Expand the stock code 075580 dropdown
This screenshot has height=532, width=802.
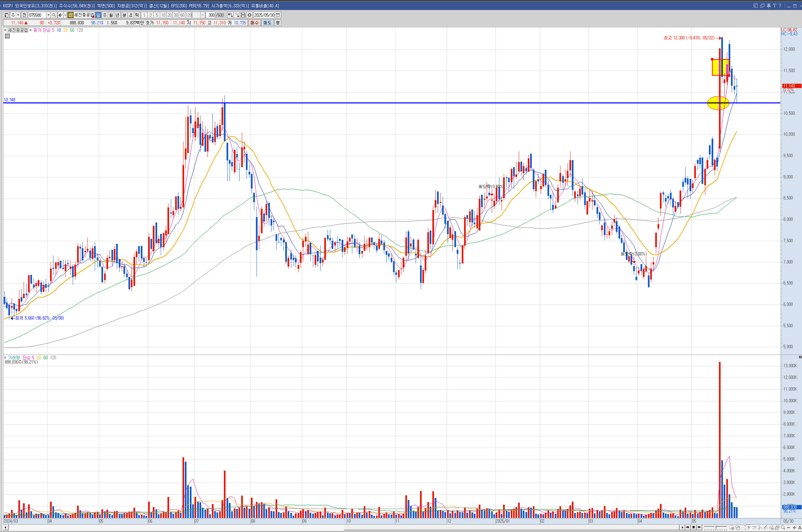pos(48,15)
